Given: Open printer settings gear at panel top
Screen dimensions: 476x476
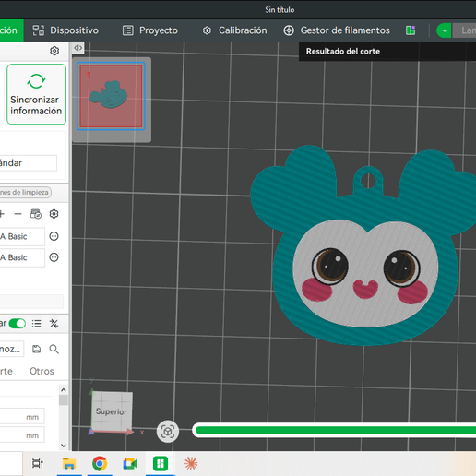Looking at the screenshot, I should coord(54,51).
